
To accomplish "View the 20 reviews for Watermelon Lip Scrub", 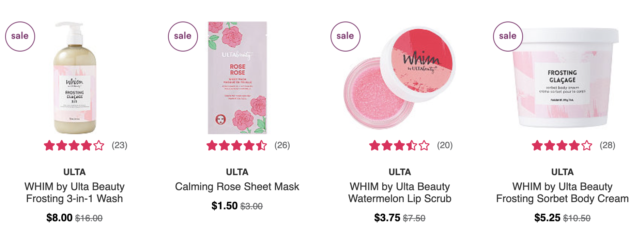I will point(445,145).
